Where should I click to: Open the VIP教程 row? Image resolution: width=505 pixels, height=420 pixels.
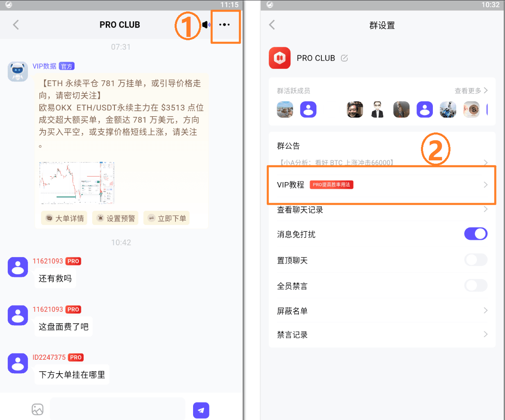382,185
